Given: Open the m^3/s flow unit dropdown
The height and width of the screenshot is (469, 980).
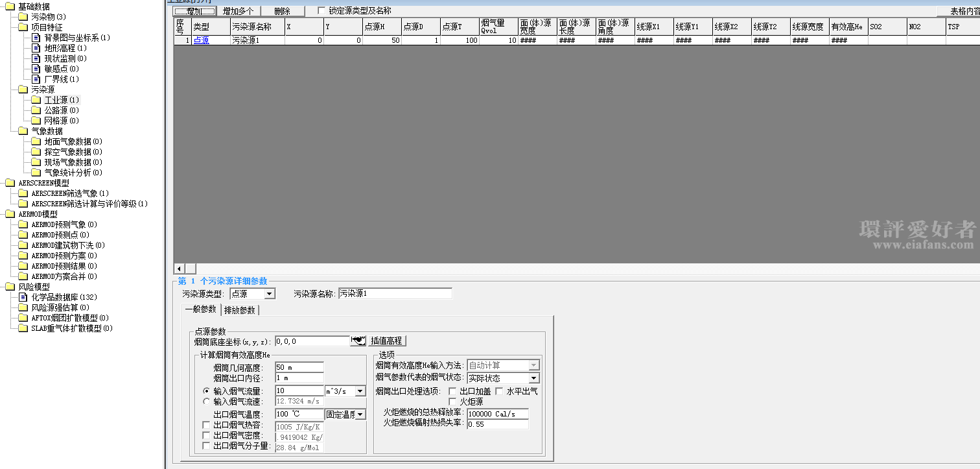Looking at the screenshot, I should click(x=360, y=391).
